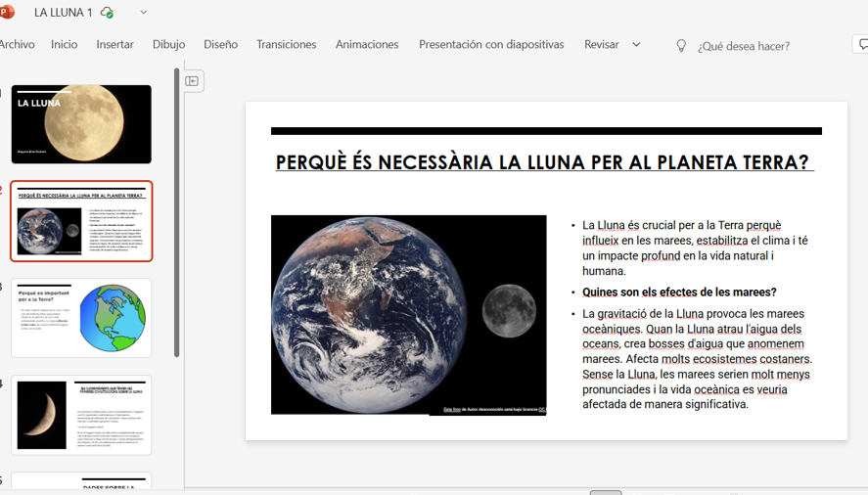This screenshot has width=868, height=495.
Task: Expand the file name dropdown arrow
Action: (x=143, y=13)
